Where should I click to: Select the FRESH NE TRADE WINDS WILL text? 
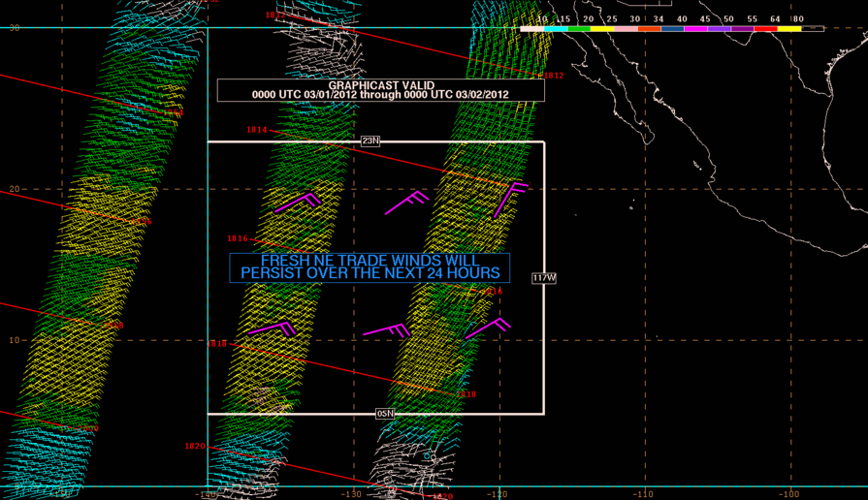(370, 261)
